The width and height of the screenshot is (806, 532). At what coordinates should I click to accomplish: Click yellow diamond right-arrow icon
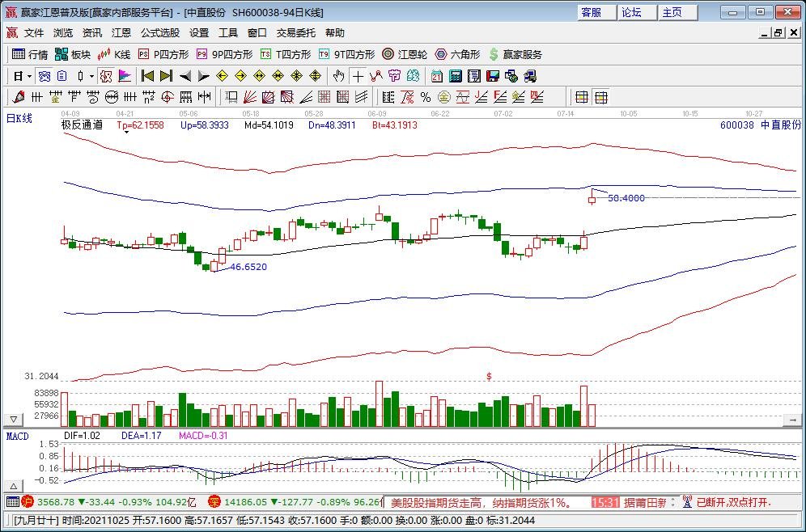(240, 77)
